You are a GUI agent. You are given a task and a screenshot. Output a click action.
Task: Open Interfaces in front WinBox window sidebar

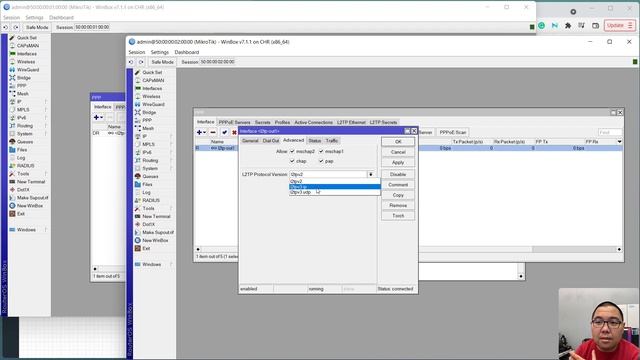[x=152, y=88]
